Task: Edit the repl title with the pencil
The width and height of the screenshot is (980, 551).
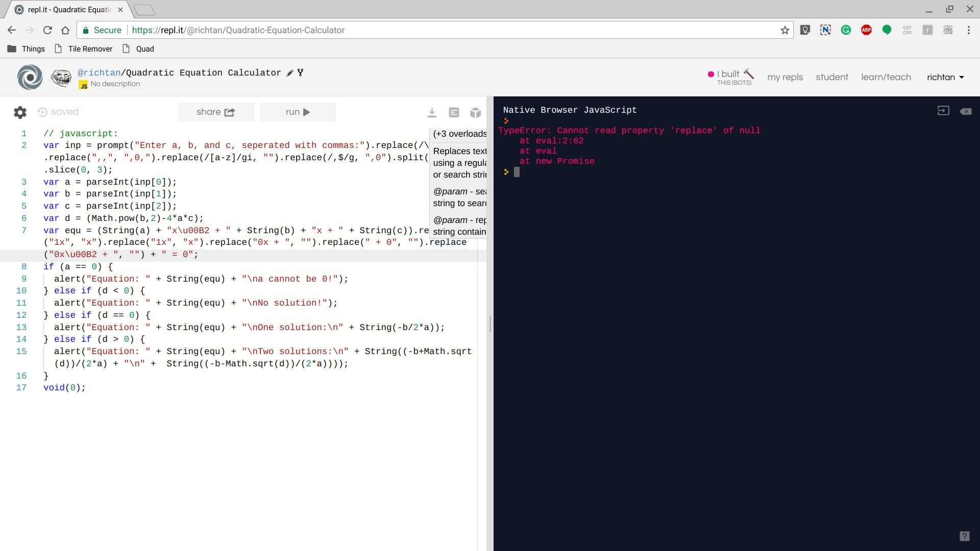Action: [x=290, y=73]
